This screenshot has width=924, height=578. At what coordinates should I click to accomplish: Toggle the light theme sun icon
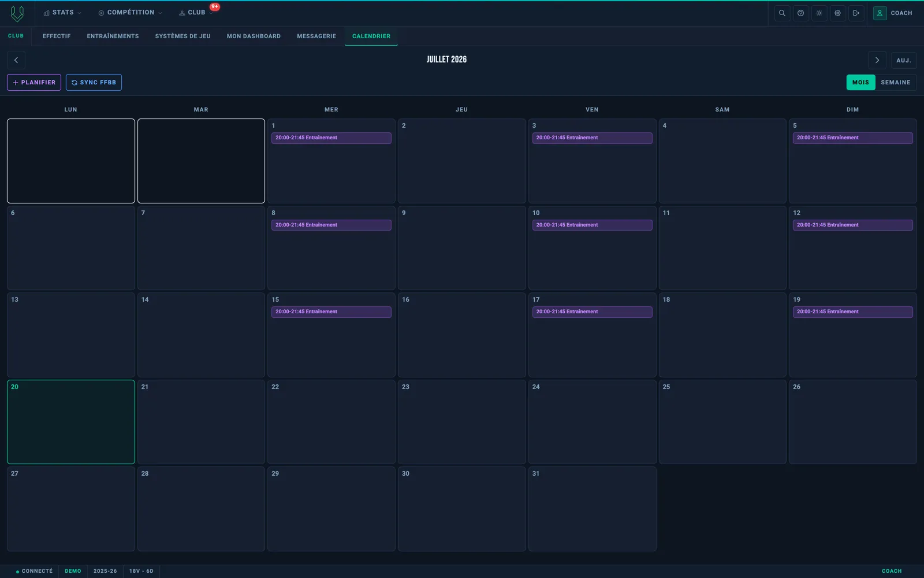[819, 13]
